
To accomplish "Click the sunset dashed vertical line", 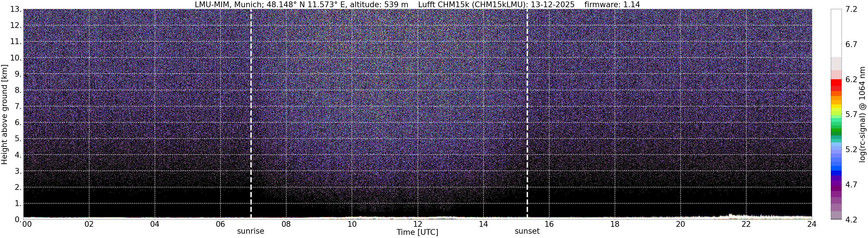I will [x=527, y=114].
